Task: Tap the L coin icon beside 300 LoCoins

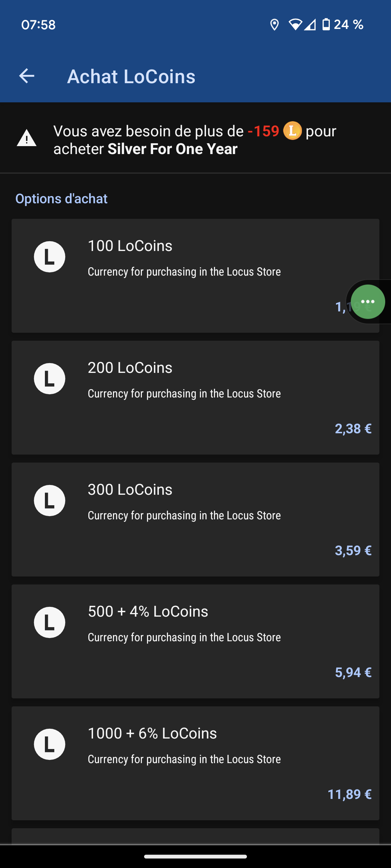Action: point(50,501)
